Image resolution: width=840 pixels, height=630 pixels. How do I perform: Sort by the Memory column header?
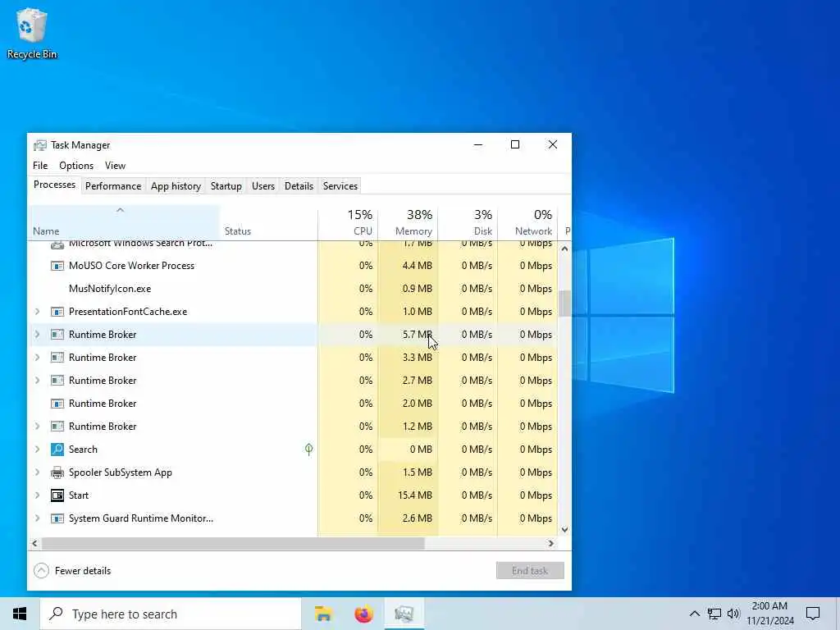tap(408, 223)
